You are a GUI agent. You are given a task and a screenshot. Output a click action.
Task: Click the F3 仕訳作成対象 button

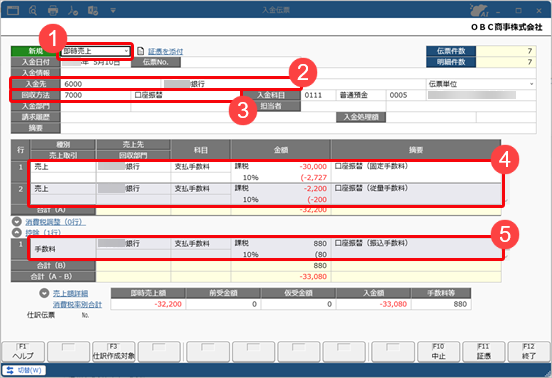(x=114, y=352)
